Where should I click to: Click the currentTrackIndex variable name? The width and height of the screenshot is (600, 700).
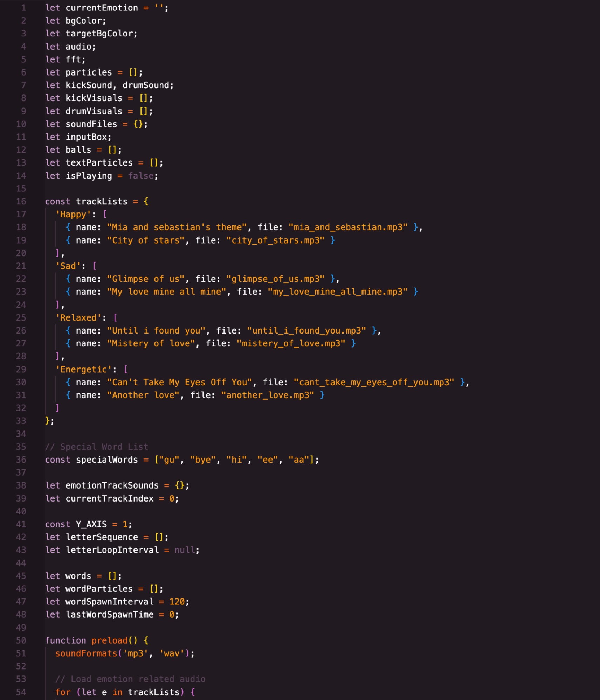click(x=110, y=499)
